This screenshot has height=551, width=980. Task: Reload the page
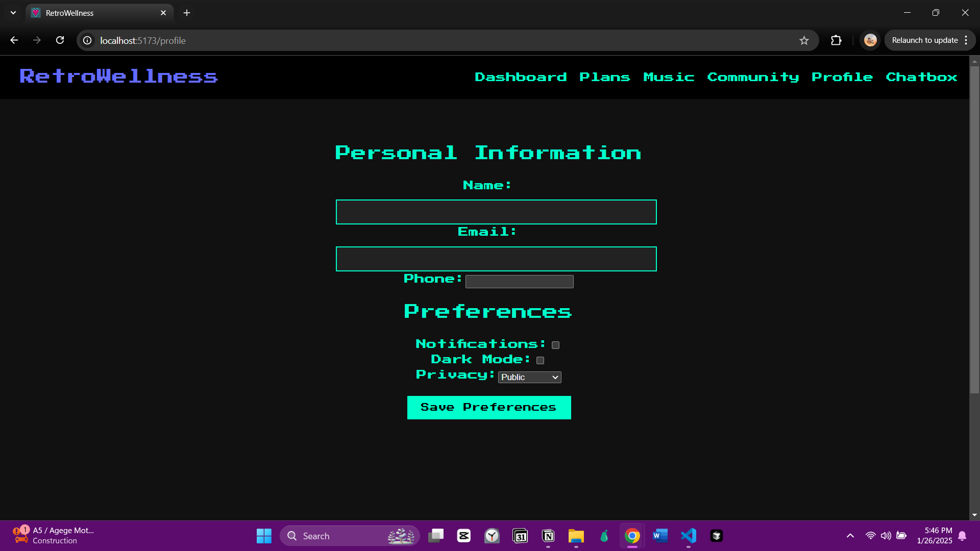(60, 40)
